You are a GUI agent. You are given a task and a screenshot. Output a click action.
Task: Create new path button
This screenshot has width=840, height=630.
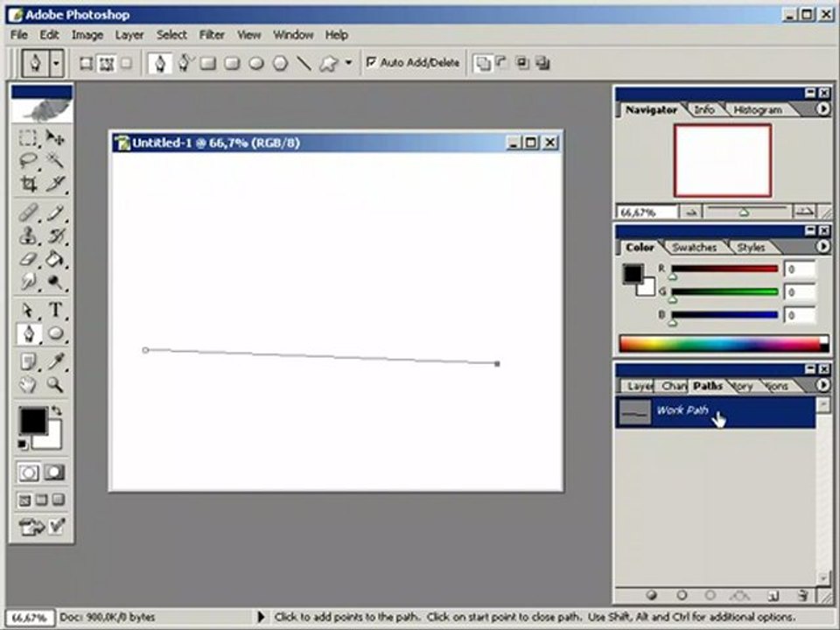(x=773, y=595)
